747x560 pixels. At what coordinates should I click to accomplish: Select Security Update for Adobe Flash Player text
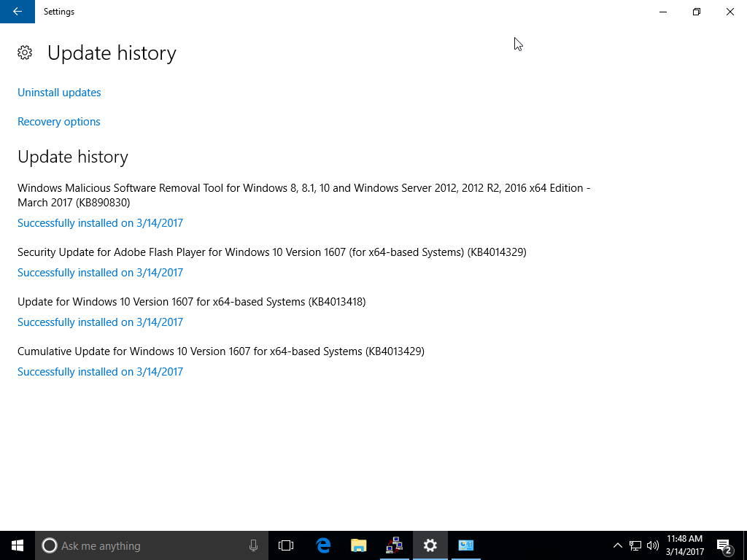[272, 252]
